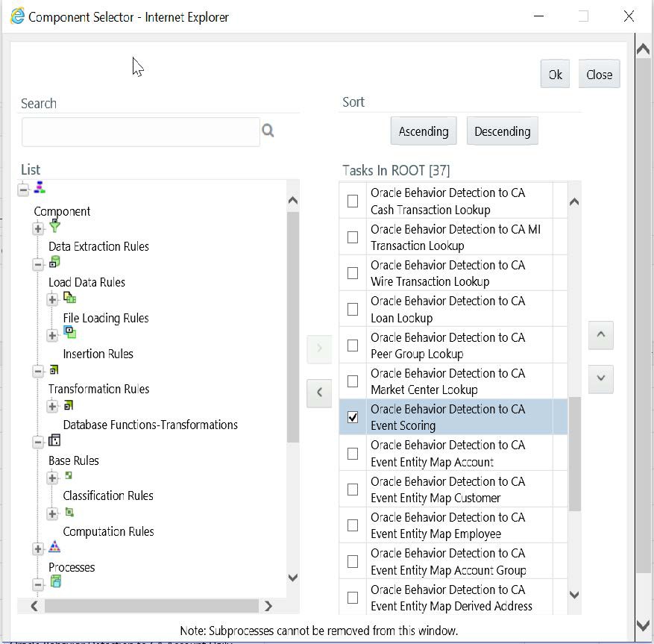Click the search magnifier icon

pos(268,131)
